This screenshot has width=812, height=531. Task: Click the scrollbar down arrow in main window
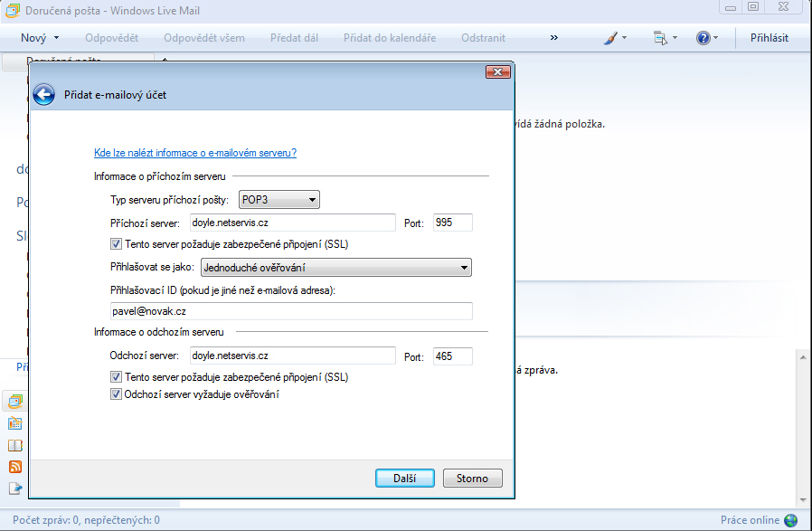click(803, 500)
